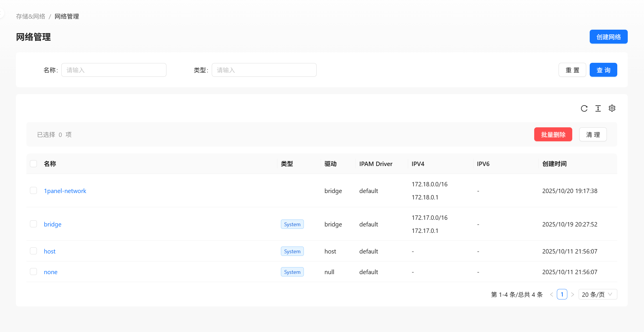Focus the 名称 input field
The width and height of the screenshot is (644, 332).
click(114, 70)
